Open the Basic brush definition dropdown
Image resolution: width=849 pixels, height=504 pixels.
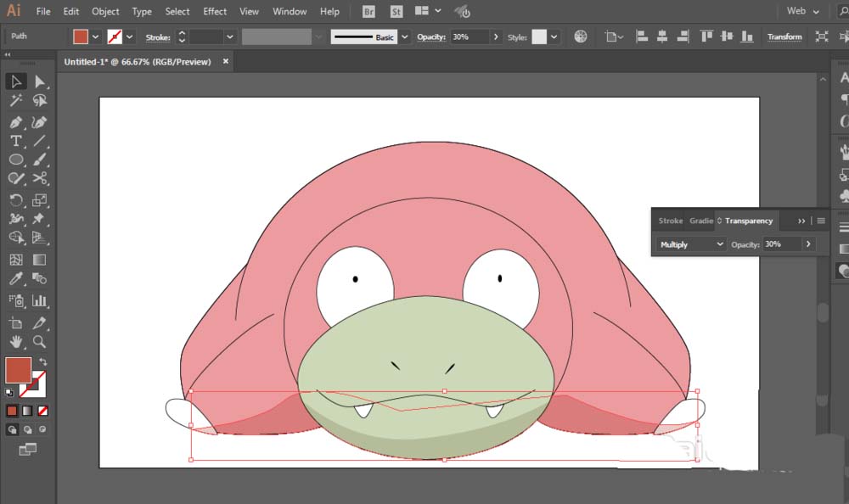[404, 36]
